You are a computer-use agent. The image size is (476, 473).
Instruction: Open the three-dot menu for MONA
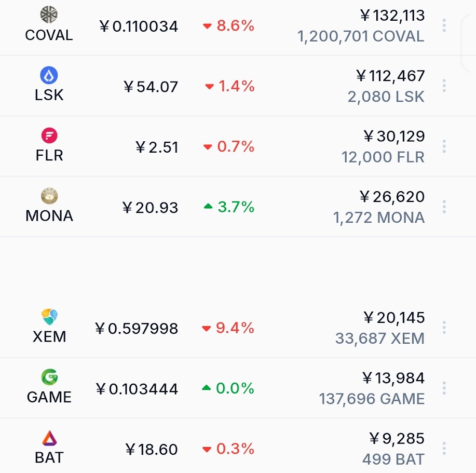pos(444,207)
